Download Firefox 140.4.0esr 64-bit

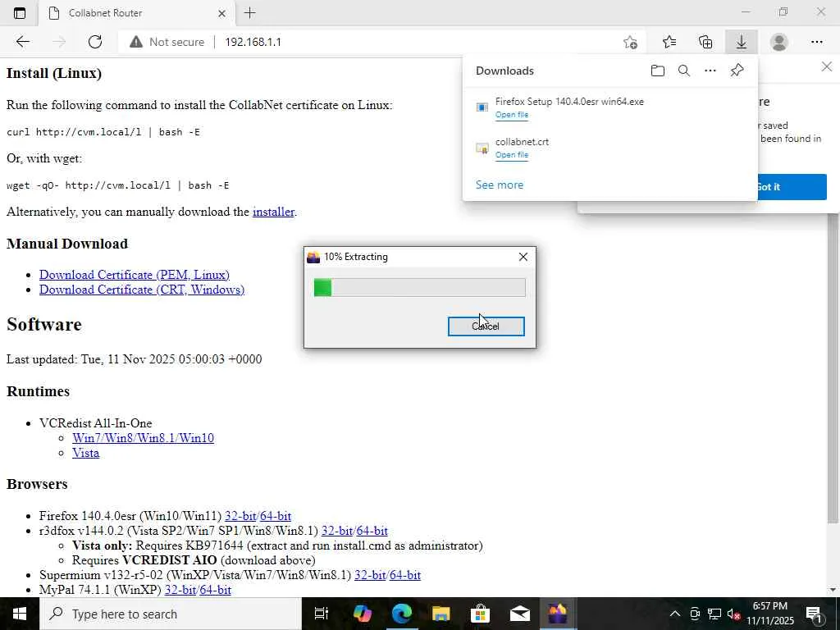click(x=276, y=516)
